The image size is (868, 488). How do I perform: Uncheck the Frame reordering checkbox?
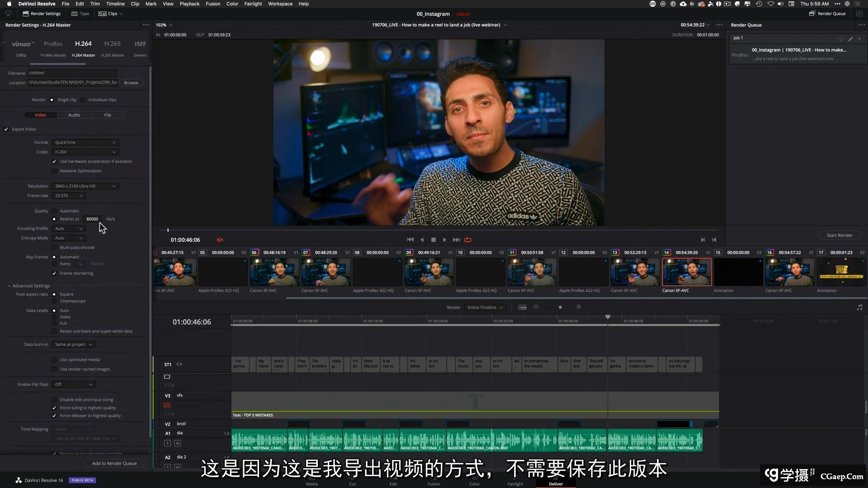click(54, 273)
